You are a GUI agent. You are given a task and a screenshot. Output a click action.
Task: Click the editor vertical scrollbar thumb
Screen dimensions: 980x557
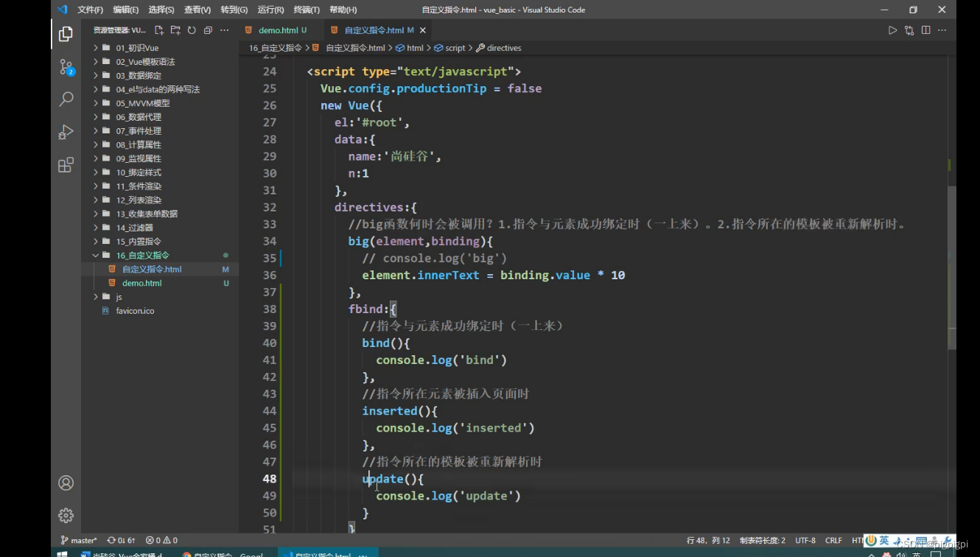(x=951, y=267)
